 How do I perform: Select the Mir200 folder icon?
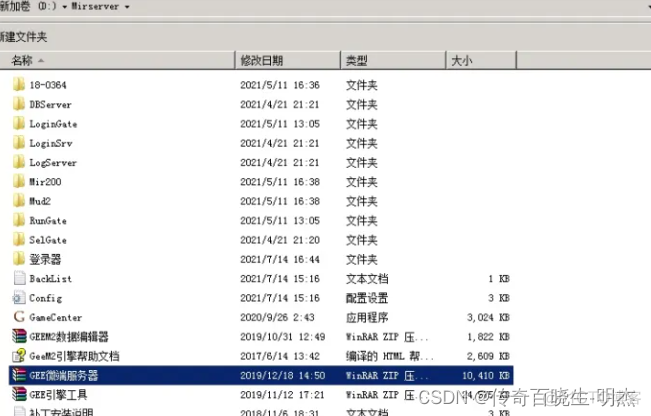tap(19, 181)
